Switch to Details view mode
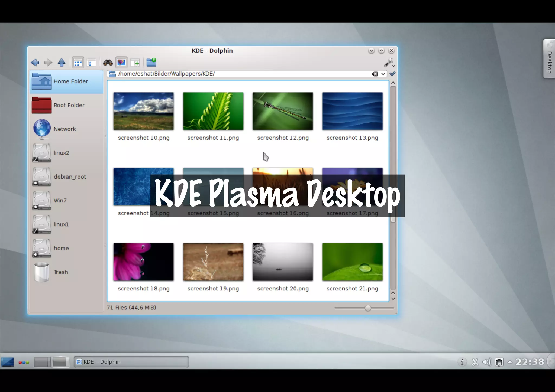This screenshot has height=392, width=555. 91,63
